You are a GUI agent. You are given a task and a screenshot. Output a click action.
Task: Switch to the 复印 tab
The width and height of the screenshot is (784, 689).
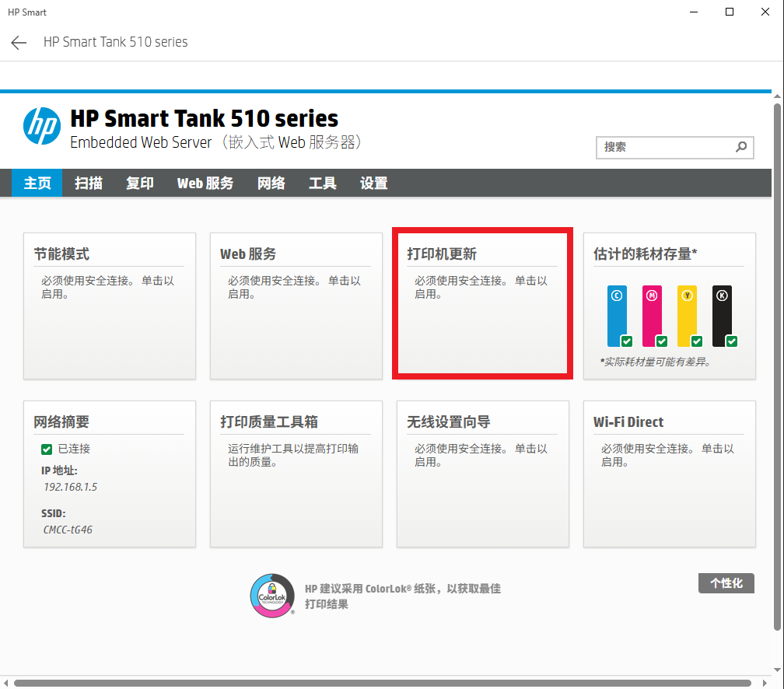(x=140, y=184)
